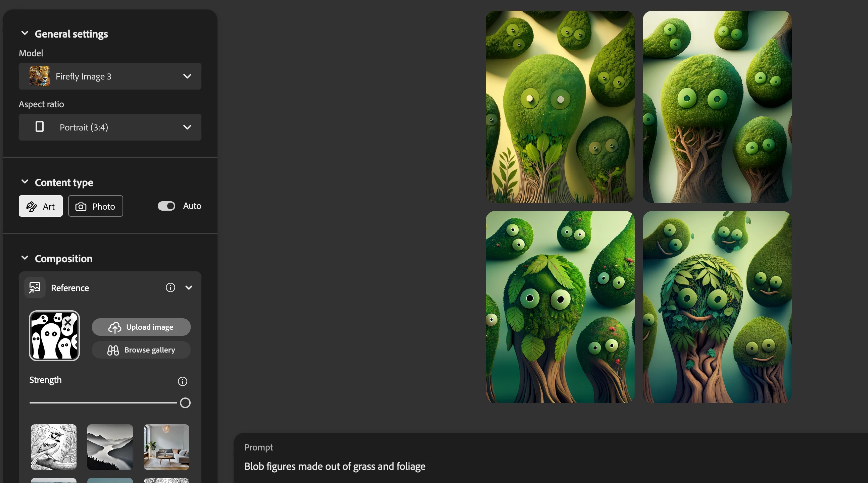
Task: Select the misty mountain river reference thumbnail
Action: click(x=110, y=447)
